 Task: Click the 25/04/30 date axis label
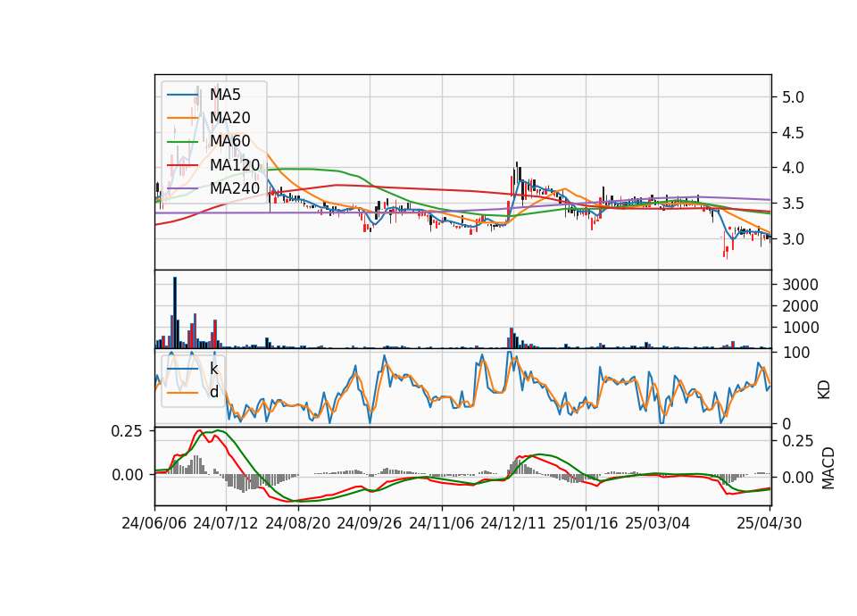point(770,524)
